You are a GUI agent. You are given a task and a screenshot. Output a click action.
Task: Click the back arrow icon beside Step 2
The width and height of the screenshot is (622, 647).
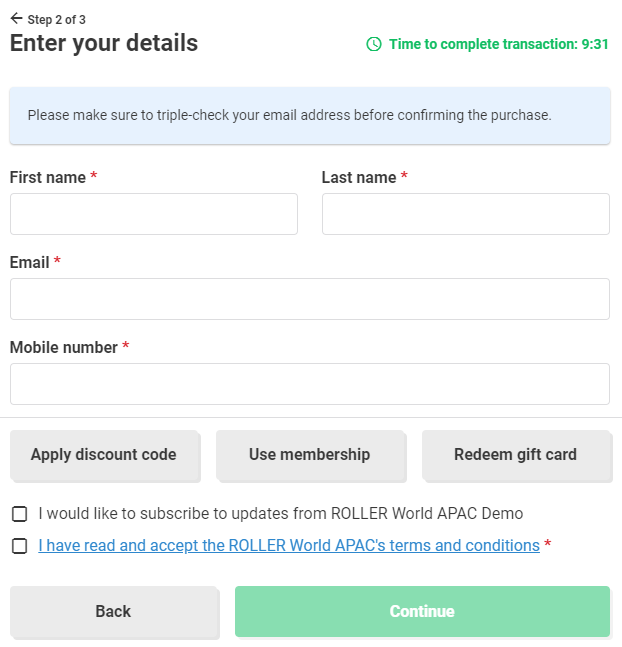16,18
